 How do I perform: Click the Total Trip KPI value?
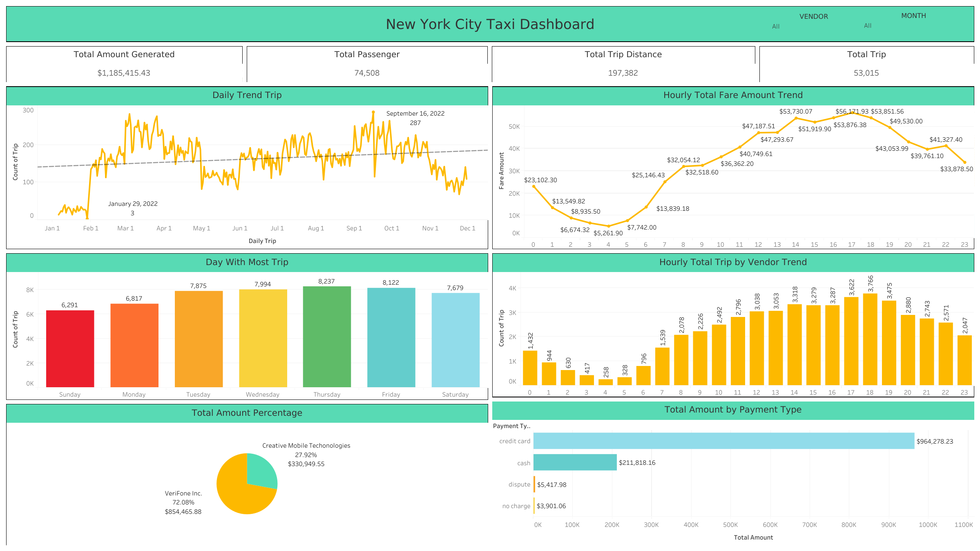[x=866, y=73]
